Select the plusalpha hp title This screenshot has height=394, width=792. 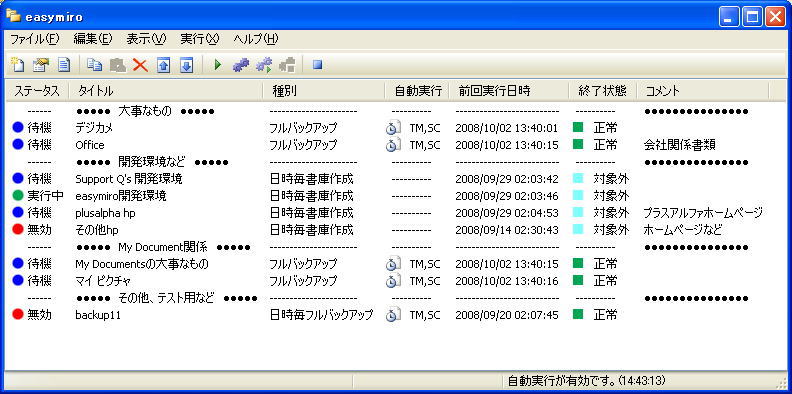click(105, 213)
